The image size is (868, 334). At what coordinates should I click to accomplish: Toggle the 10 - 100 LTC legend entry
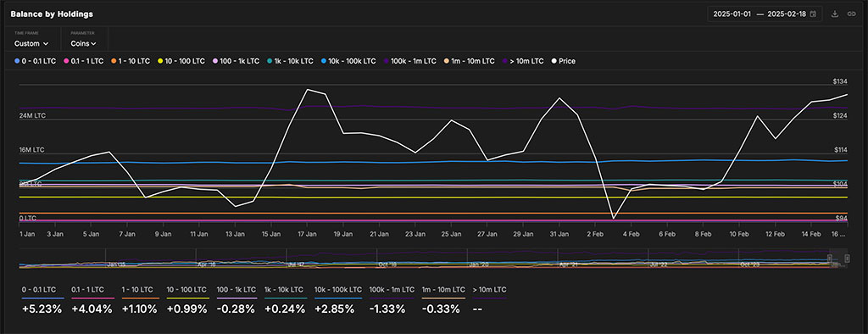181,61
